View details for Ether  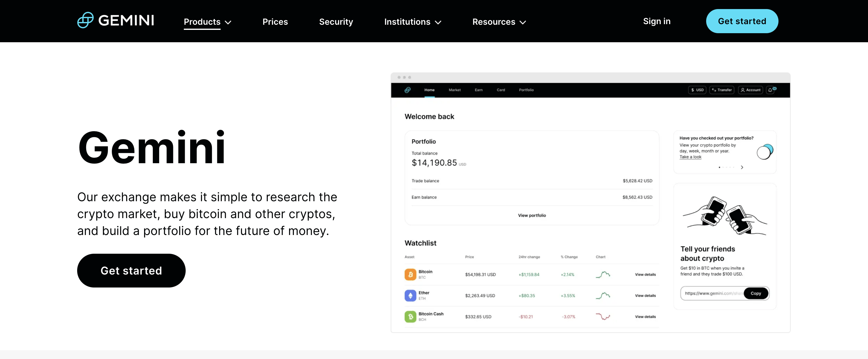pos(645,296)
